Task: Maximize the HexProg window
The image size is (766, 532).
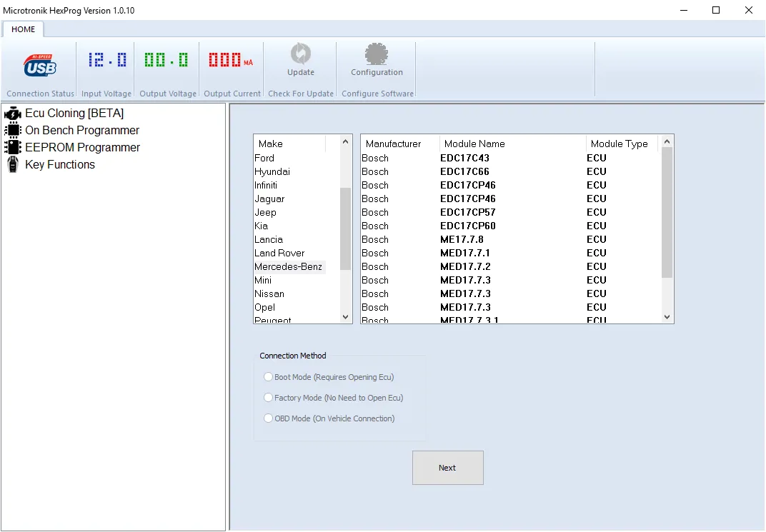Action: [716, 10]
